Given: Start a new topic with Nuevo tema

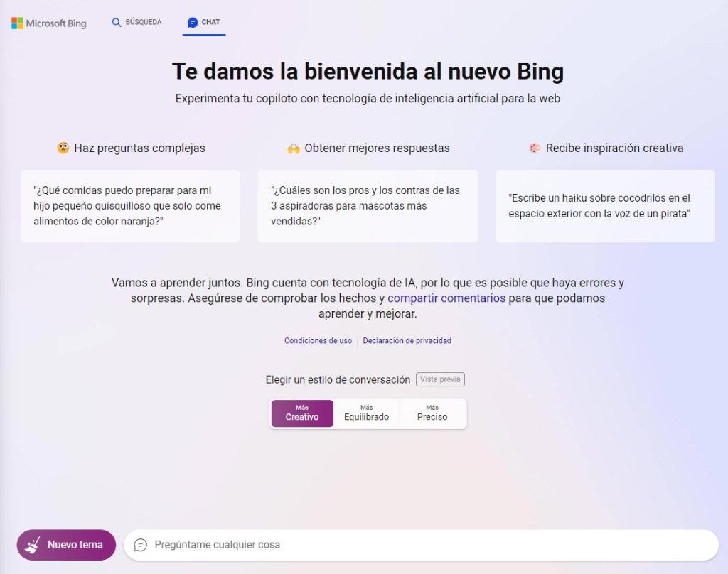Looking at the screenshot, I should click(66, 545).
